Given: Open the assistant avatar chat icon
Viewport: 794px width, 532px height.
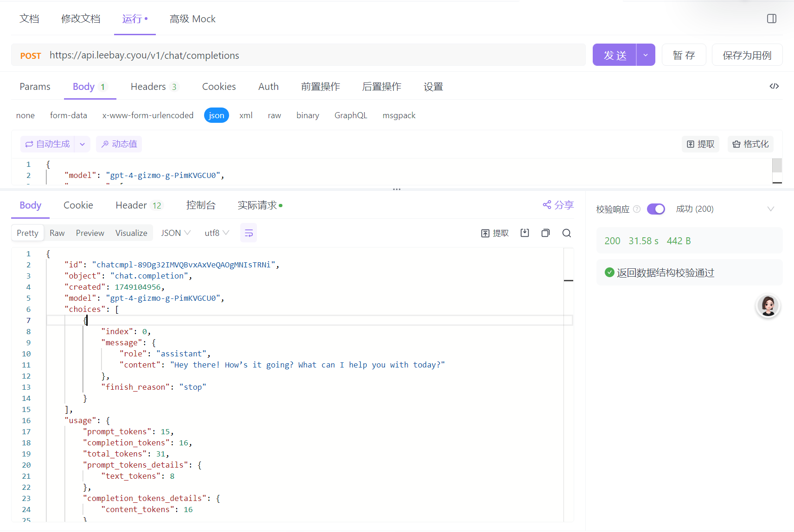Looking at the screenshot, I should click(768, 306).
